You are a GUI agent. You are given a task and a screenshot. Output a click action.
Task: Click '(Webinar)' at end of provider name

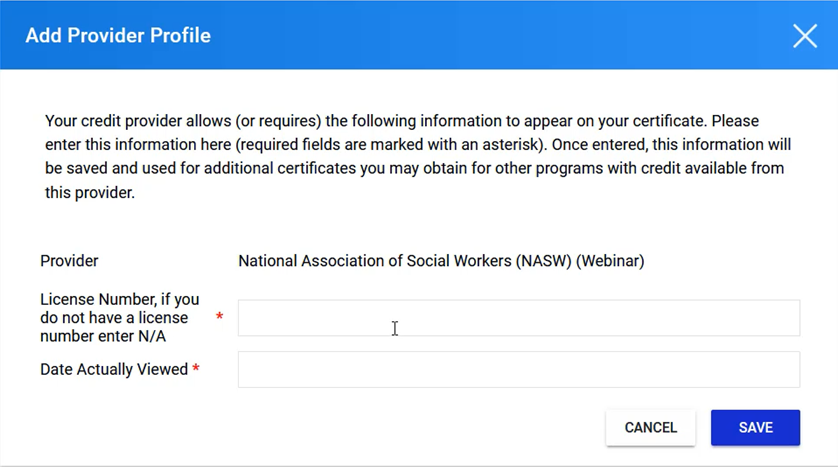pos(610,261)
